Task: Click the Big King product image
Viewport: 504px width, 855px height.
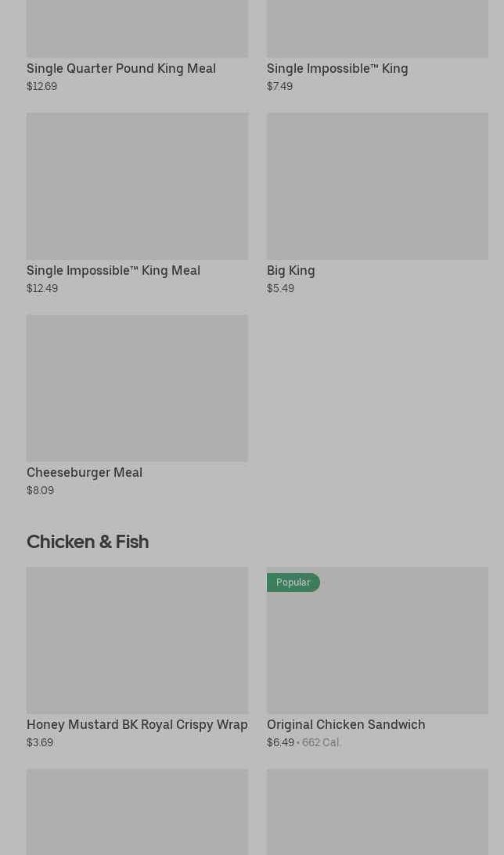Action: (377, 186)
